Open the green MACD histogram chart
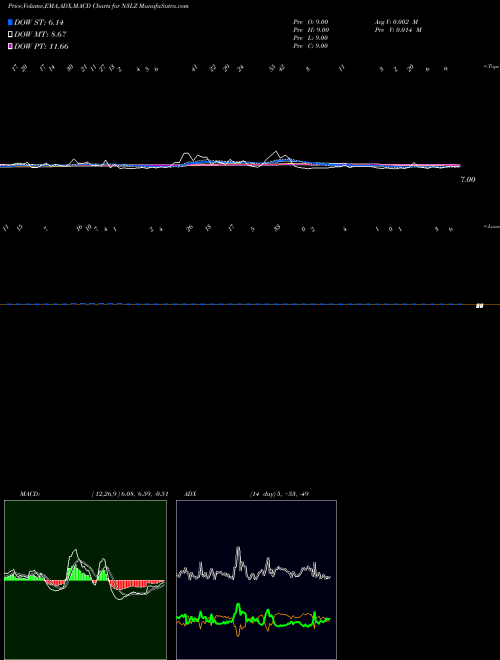The width and height of the screenshot is (500, 660). (85, 580)
